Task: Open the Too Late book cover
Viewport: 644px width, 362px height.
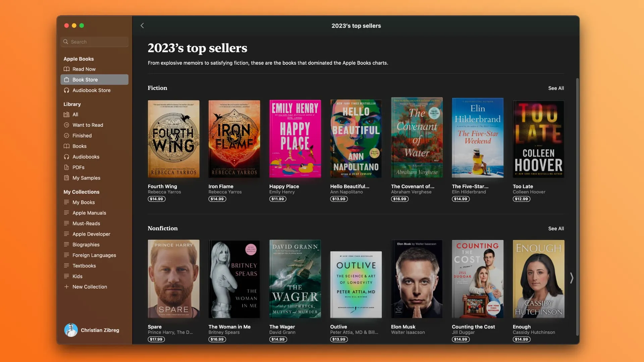Action: pos(538,139)
